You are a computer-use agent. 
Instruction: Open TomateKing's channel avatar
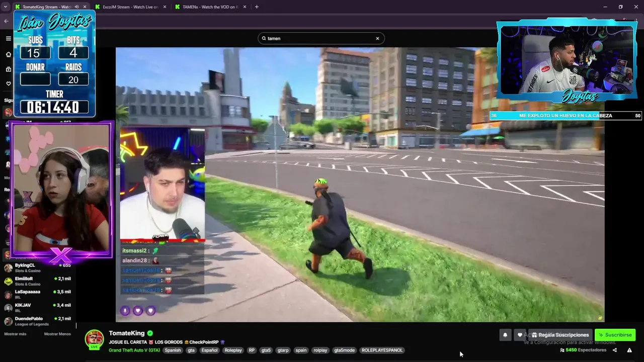[x=94, y=339]
